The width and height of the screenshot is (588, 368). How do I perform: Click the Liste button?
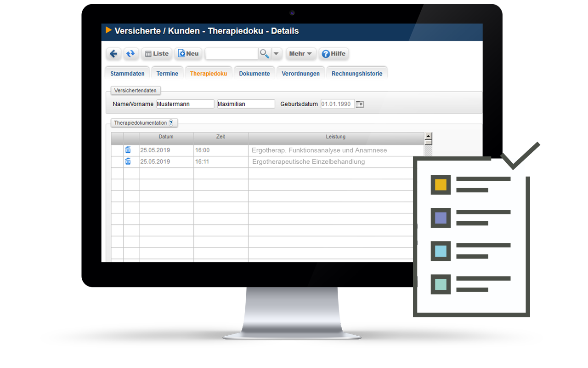[x=157, y=54]
